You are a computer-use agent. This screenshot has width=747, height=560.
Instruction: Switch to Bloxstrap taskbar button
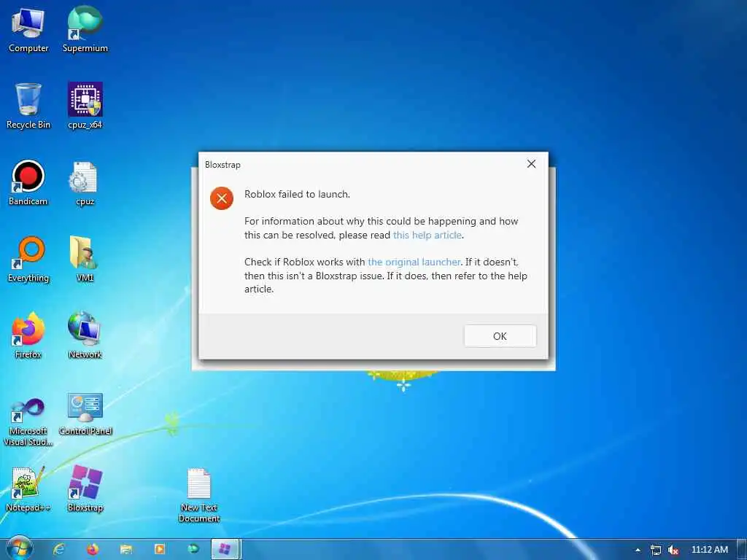point(225,550)
